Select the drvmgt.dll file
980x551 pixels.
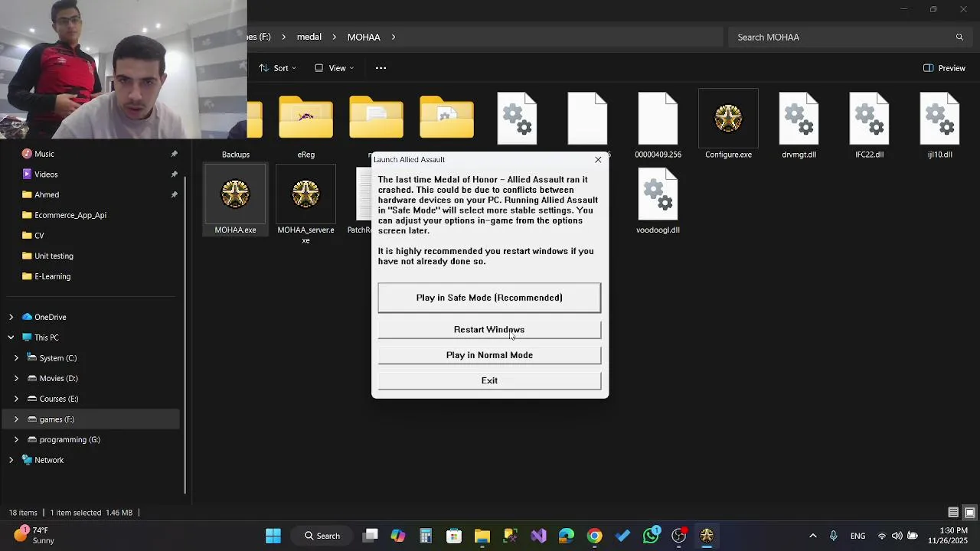[799, 124]
